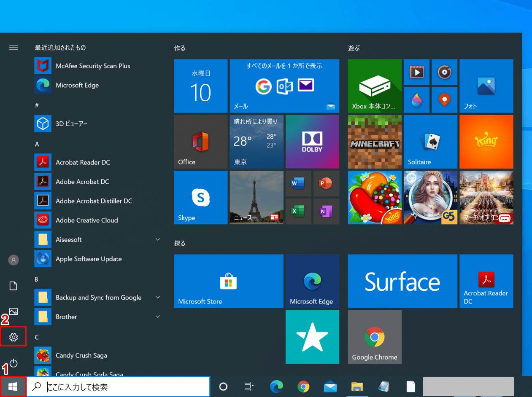Open the Dolby tile
This screenshot has width=532, height=397.
point(312,142)
